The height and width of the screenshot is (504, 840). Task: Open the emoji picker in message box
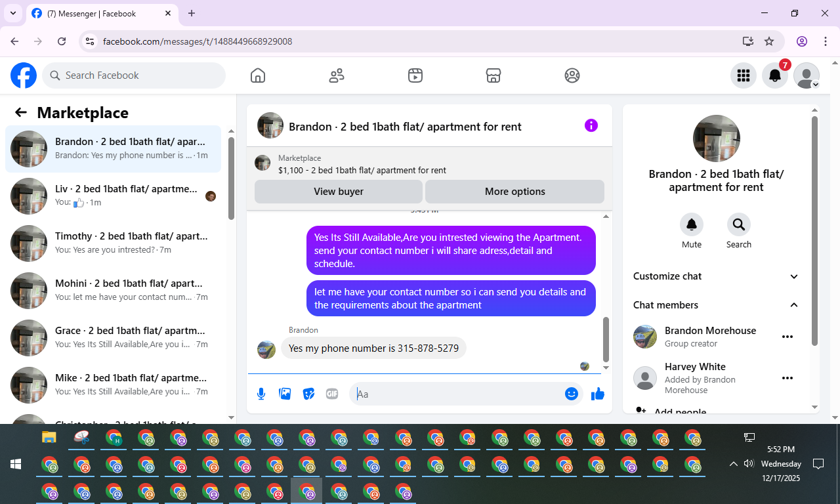572,394
